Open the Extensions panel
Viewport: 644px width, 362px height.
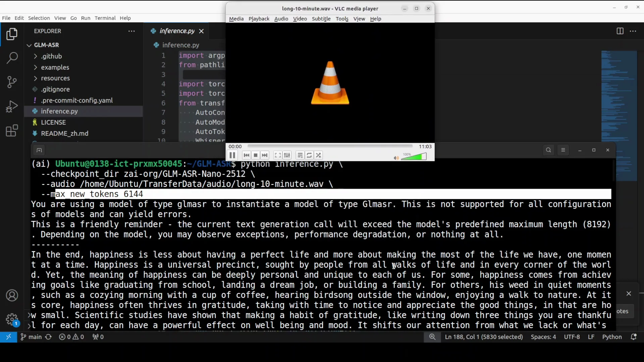pyautogui.click(x=12, y=131)
